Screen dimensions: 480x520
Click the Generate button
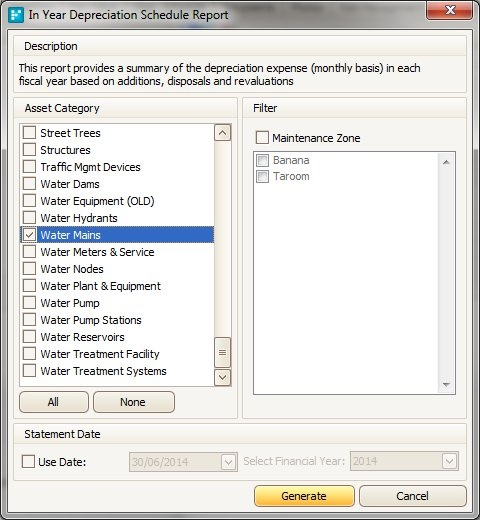point(304,496)
